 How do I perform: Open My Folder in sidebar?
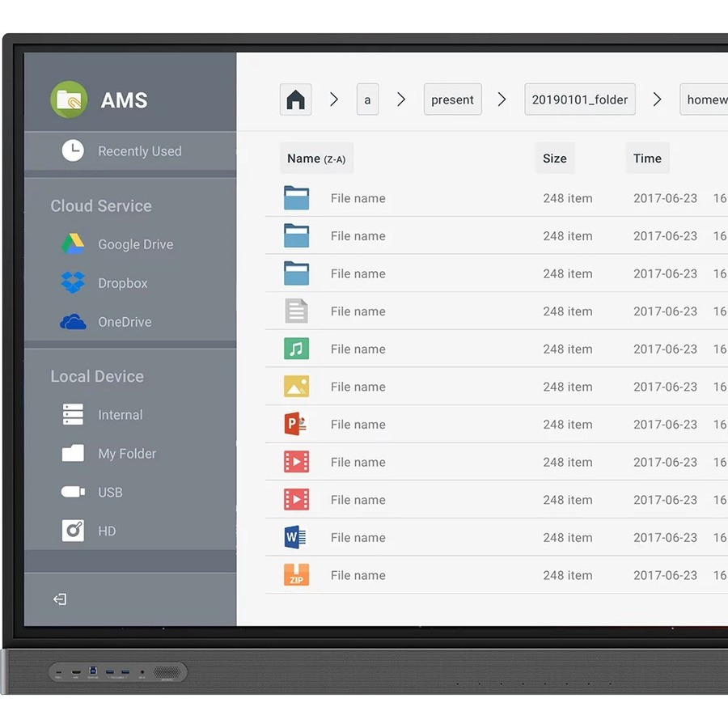[x=126, y=454]
